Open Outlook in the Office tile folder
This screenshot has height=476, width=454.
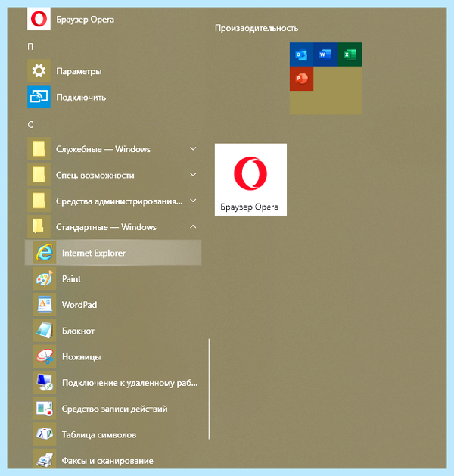pos(301,54)
